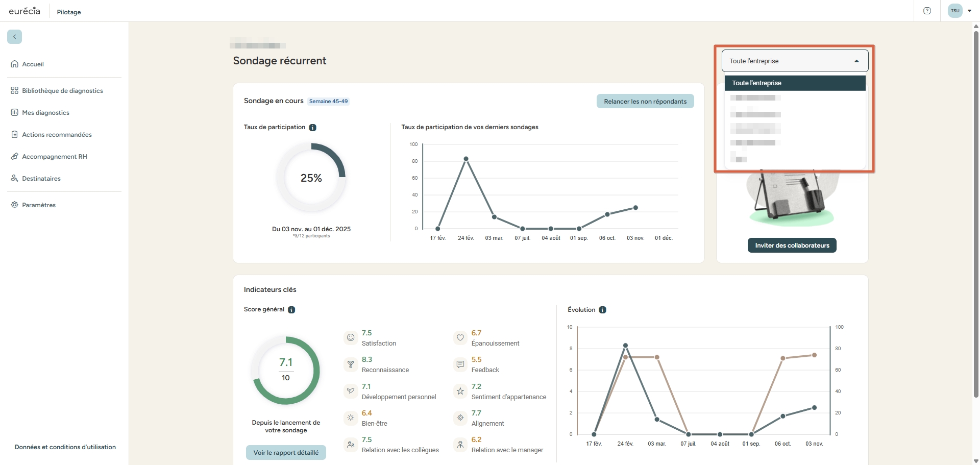Viewport: 980px width, 465px height.
Task: Click Inviter des collaborateurs button
Action: (x=792, y=246)
